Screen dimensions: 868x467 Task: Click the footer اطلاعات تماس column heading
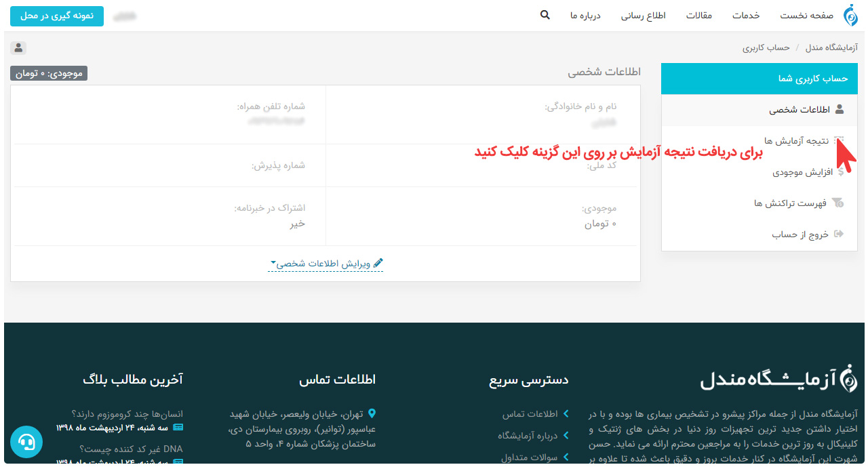tap(337, 380)
